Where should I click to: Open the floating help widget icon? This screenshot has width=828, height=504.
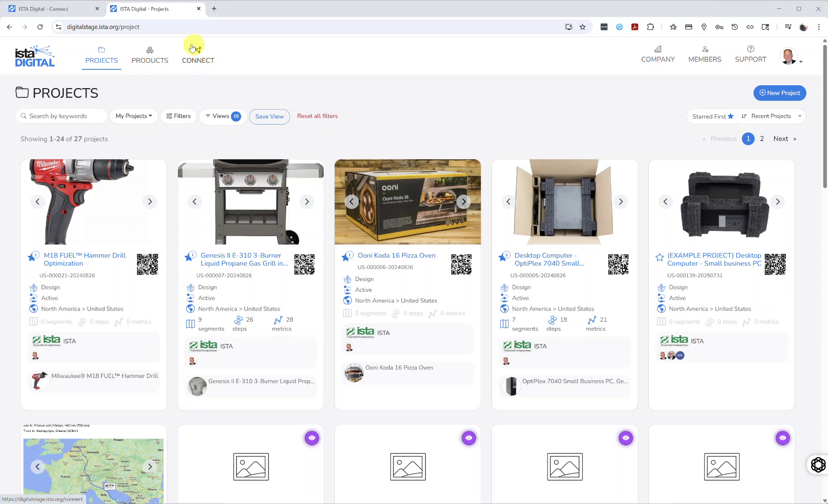tap(818, 465)
